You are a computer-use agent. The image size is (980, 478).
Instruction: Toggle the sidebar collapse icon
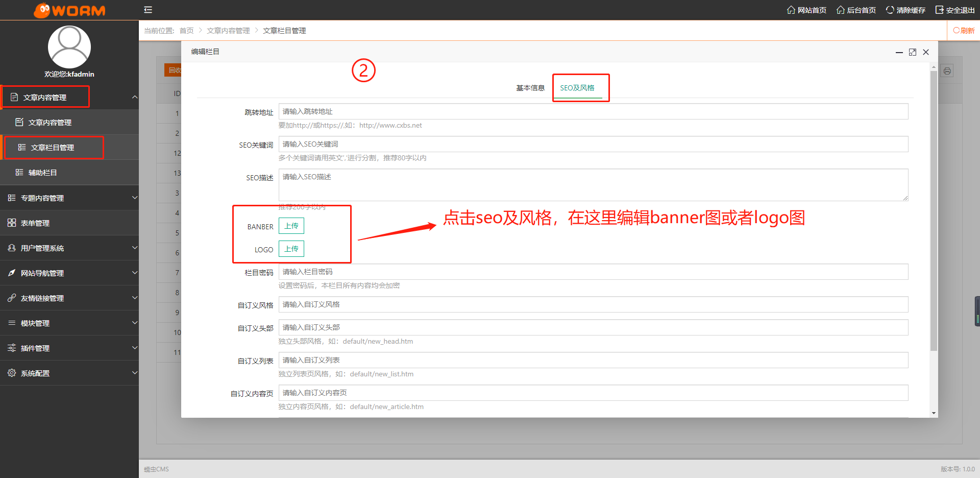pos(148,10)
